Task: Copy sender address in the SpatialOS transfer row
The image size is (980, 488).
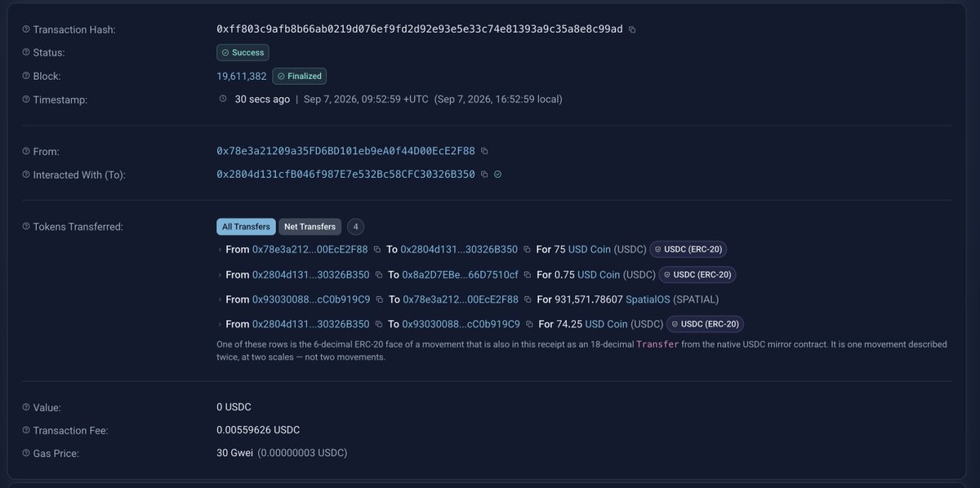Action: 379,299
